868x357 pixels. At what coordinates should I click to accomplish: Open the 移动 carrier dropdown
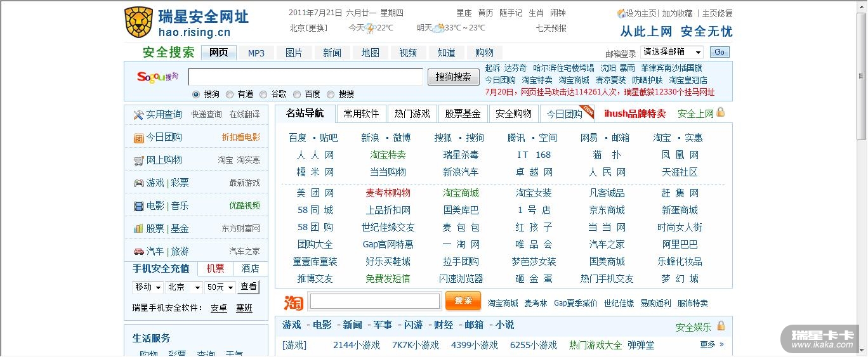148,287
